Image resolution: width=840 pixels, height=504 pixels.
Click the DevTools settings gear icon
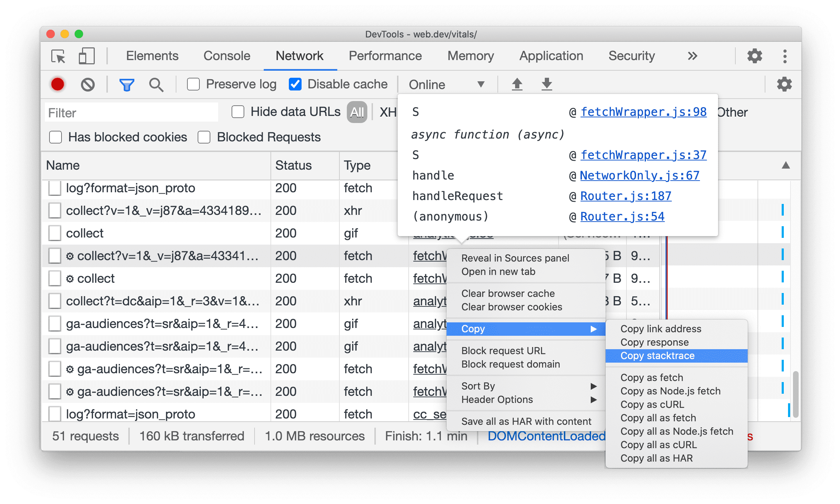pyautogui.click(x=756, y=56)
